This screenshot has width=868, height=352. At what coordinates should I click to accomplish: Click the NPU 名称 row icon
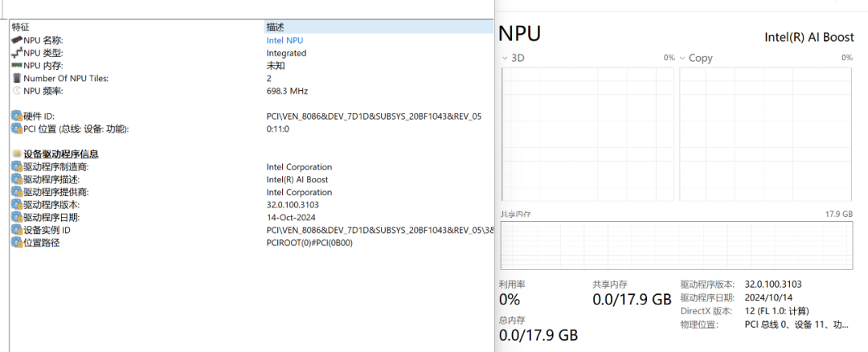(17, 40)
